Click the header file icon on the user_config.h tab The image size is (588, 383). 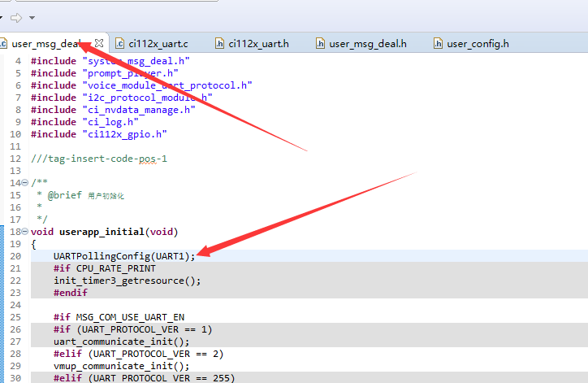pos(439,43)
